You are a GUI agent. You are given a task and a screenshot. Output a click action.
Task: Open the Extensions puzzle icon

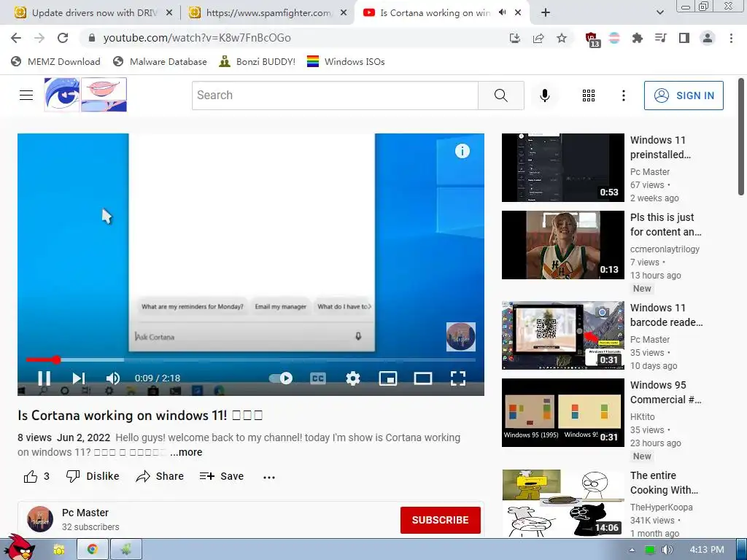pos(637,38)
